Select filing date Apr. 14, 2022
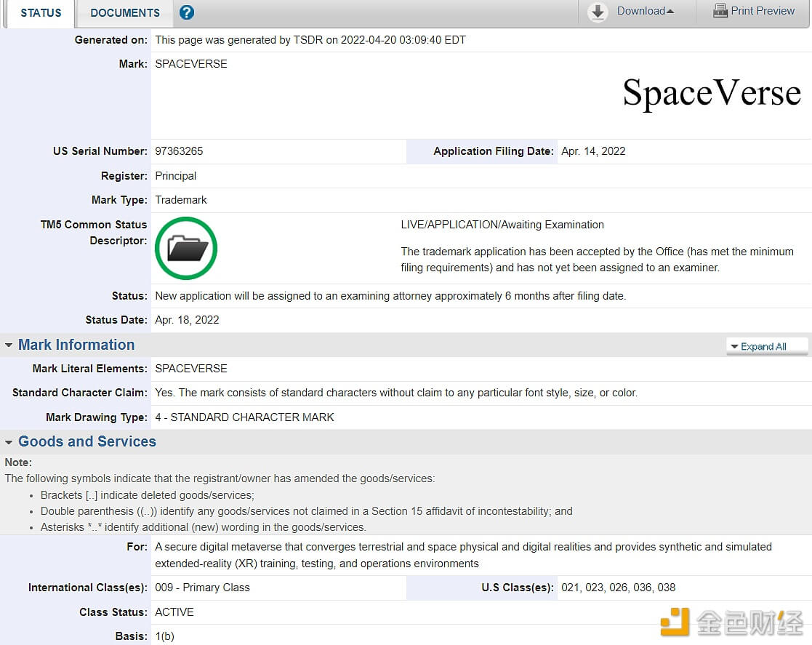The image size is (812, 645). (593, 151)
